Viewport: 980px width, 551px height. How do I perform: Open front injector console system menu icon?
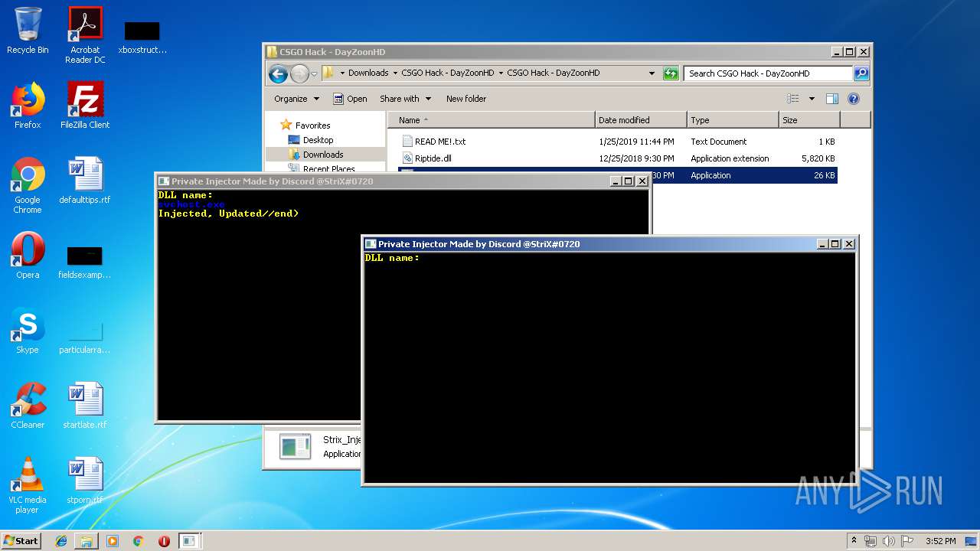(371, 244)
